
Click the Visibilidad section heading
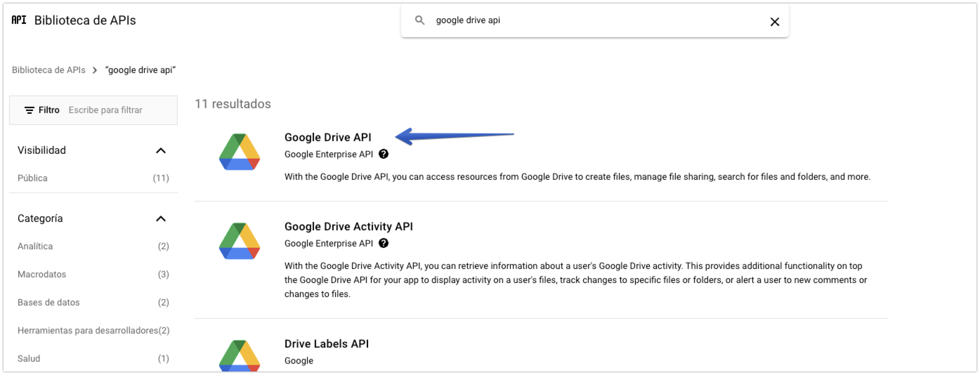pyautogui.click(x=42, y=150)
